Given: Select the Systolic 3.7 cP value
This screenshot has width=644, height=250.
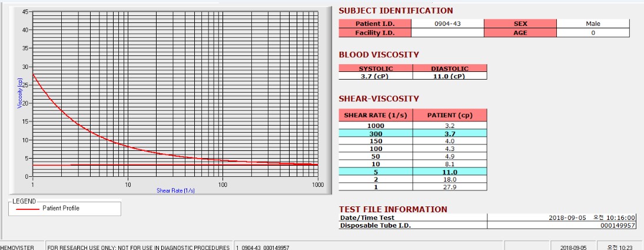Looking at the screenshot, I should pyautogui.click(x=376, y=75).
